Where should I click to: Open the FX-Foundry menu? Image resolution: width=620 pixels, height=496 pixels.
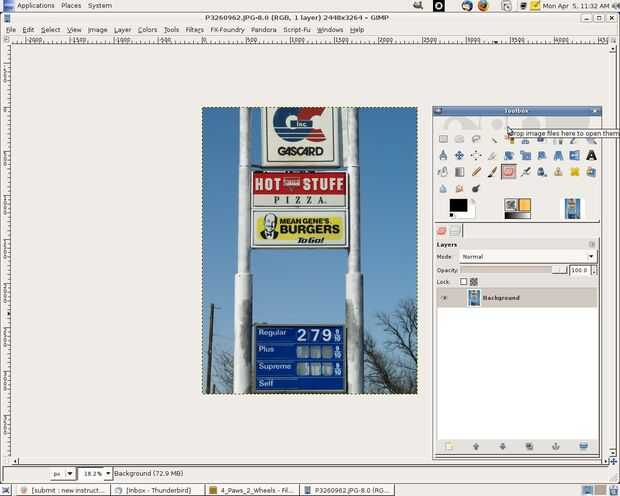(x=227, y=30)
